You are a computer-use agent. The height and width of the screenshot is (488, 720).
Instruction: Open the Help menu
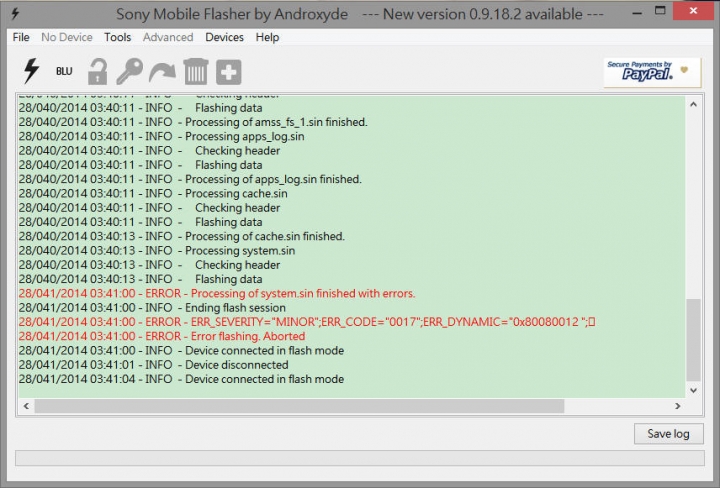267,37
